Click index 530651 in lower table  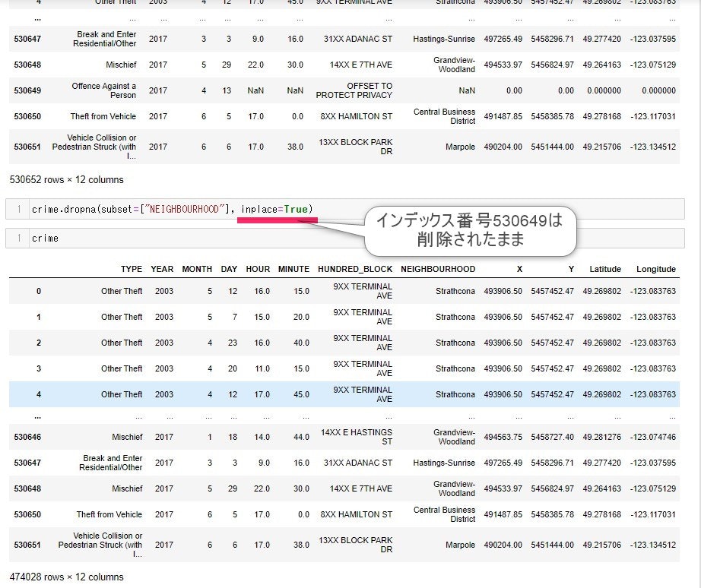click(x=27, y=545)
